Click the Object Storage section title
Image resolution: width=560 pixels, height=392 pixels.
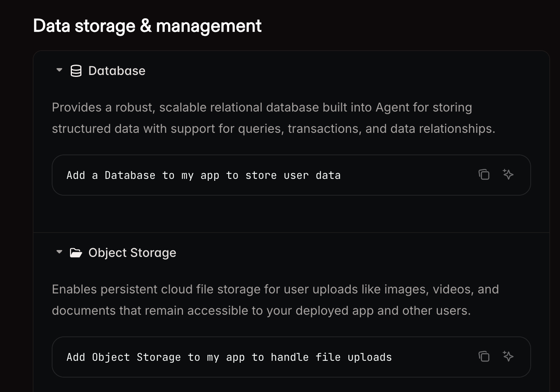click(132, 253)
